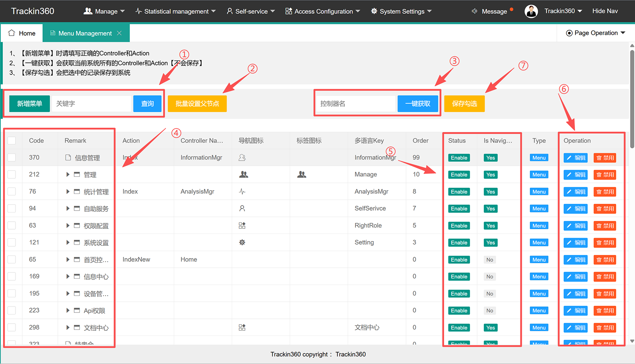Click the 一键获取 button
Image resolution: width=635 pixels, height=364 pixels.
[418, 103]
